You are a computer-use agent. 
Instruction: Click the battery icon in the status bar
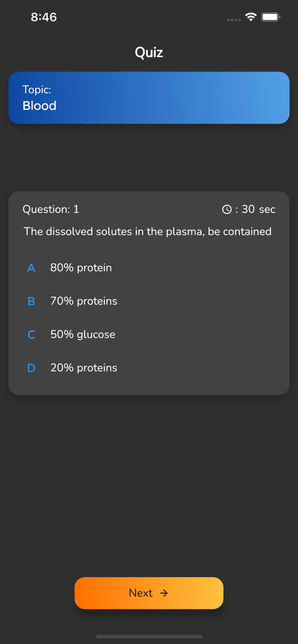(270, 17)
